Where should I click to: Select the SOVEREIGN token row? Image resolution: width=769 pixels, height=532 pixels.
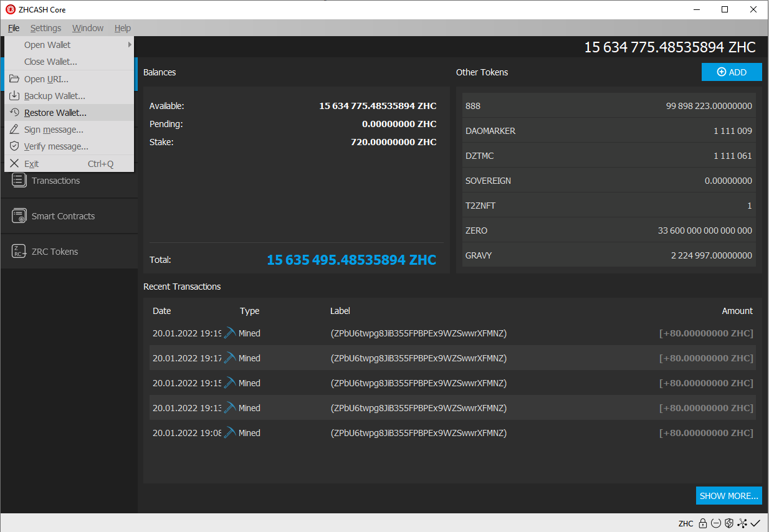pyautogui.click(x=609, y=181)
